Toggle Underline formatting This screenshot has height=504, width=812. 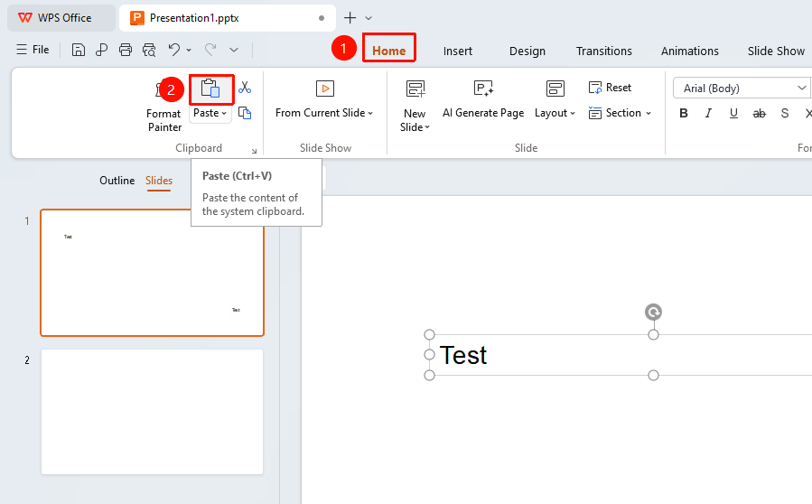pos(733,114)
